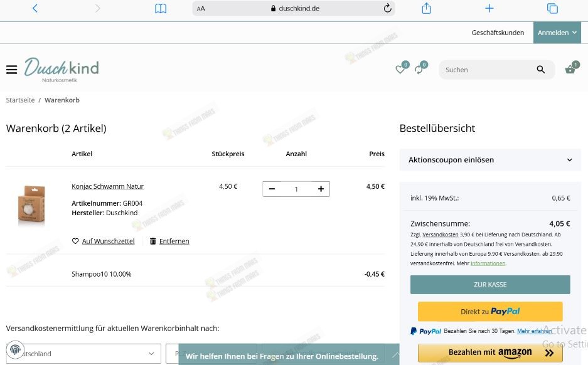Click the help banner about Onlinebestellung
588x365 pixels.
[282, 356]
